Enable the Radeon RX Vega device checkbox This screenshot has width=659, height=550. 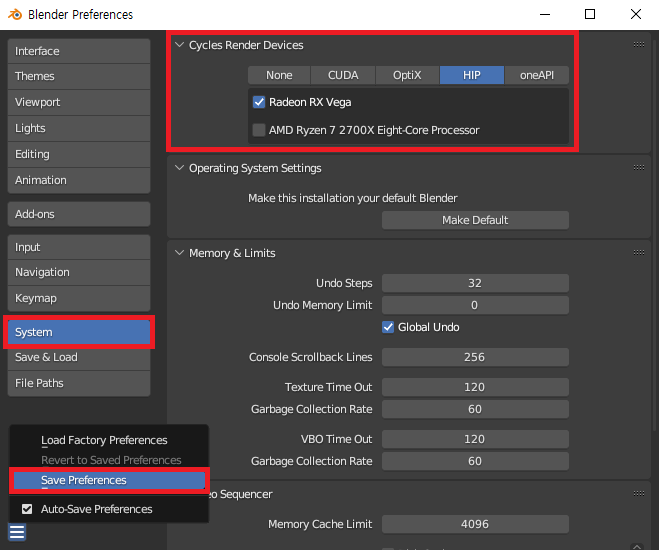(259, 102)
